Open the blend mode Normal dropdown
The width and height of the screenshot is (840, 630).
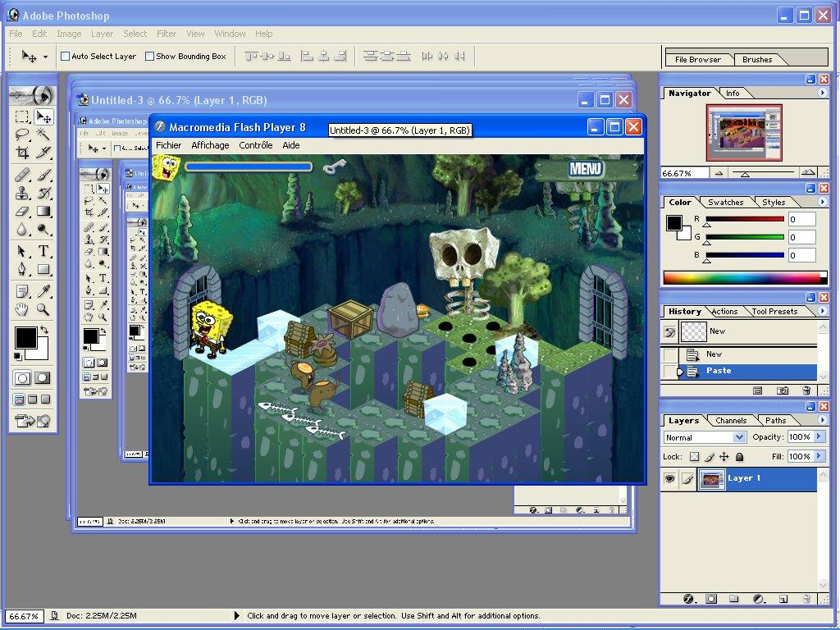pyautogui.click(x=705, y=437)
